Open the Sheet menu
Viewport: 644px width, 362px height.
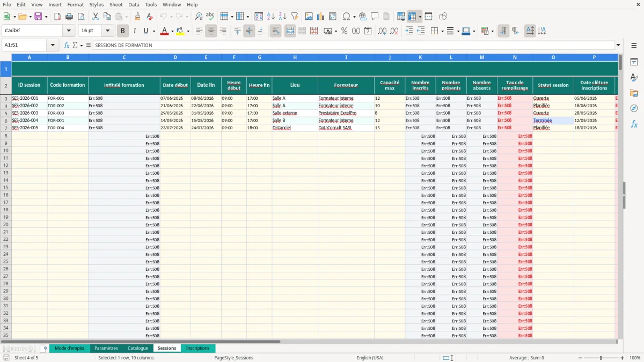116,4
